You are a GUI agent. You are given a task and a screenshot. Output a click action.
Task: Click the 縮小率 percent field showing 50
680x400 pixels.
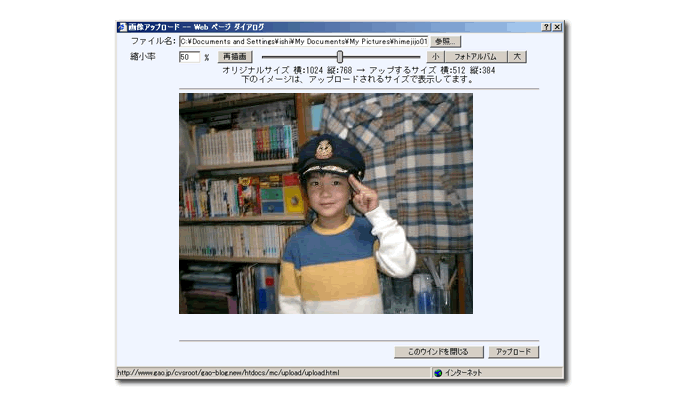tap(190, 57)
